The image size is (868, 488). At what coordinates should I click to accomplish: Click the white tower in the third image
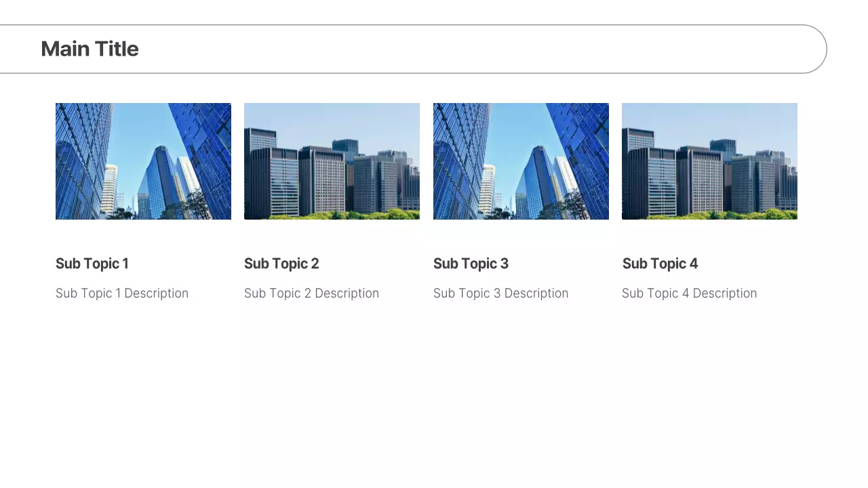click(487, 190)
